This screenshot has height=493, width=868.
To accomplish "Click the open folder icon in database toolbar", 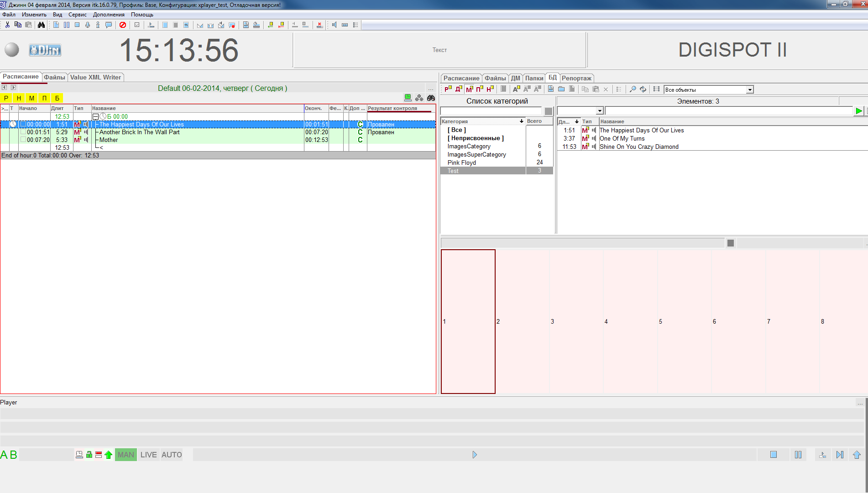I will click(x=561, y=89).
